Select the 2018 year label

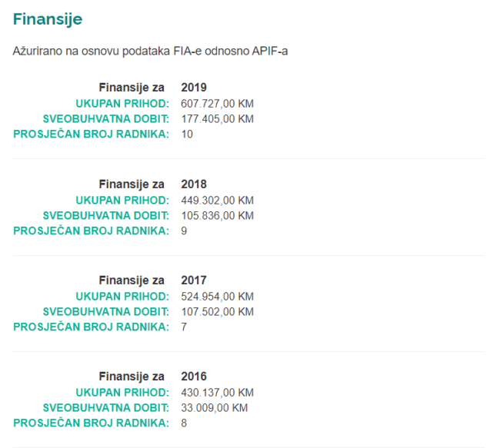pyautogui.click(x=194, y=184)
